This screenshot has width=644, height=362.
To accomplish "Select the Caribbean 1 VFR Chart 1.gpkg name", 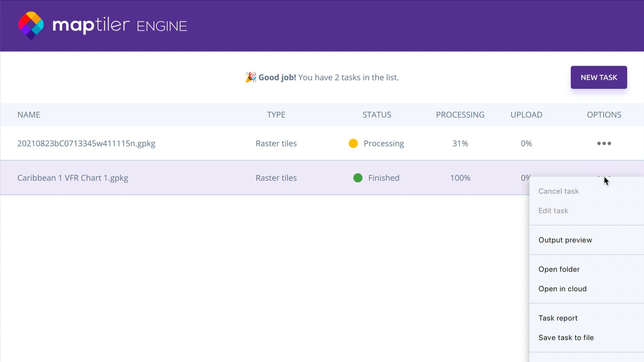I will point(73,178).
